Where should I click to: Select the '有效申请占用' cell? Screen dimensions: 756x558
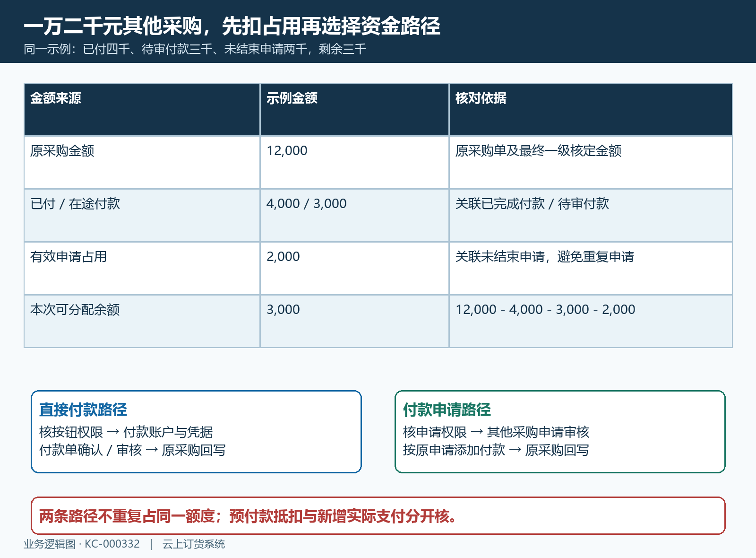142,269
